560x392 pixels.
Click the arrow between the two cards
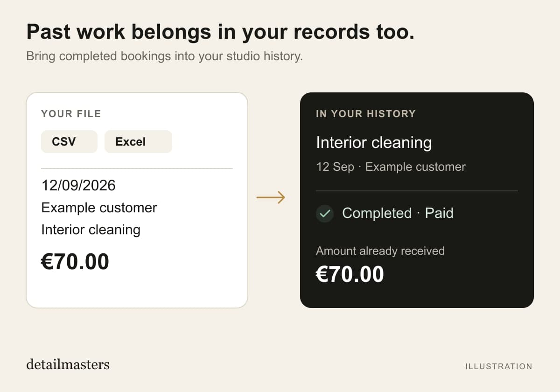[271, 197]
